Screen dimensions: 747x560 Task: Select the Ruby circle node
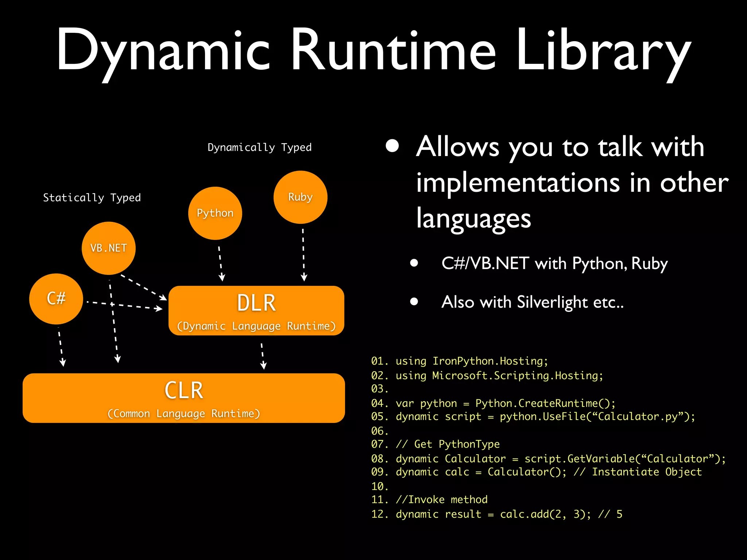[x=300, y=197]
